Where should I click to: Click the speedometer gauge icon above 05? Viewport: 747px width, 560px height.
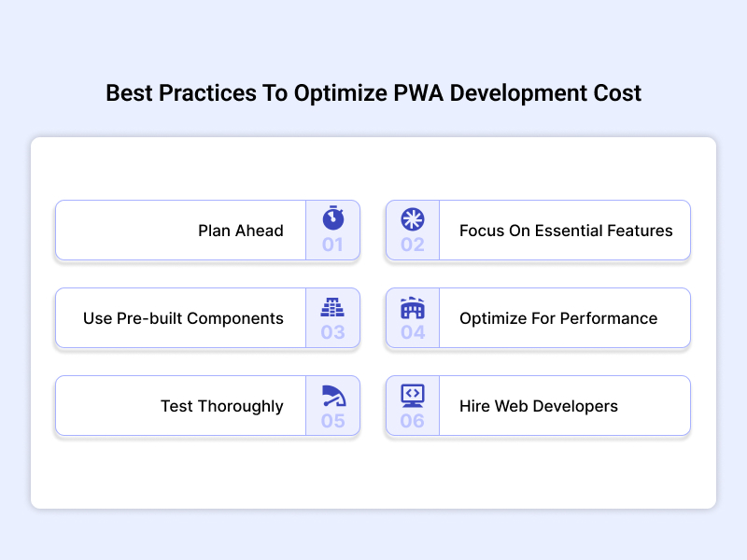pyautogui.click(x=332, y=394)
